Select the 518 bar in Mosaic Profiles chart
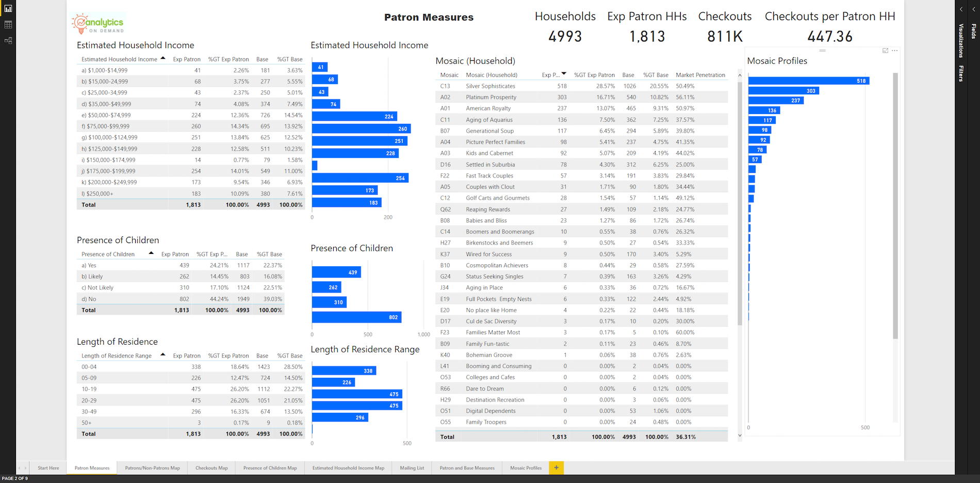Screen dimensions: 980x483 (809, 81)
